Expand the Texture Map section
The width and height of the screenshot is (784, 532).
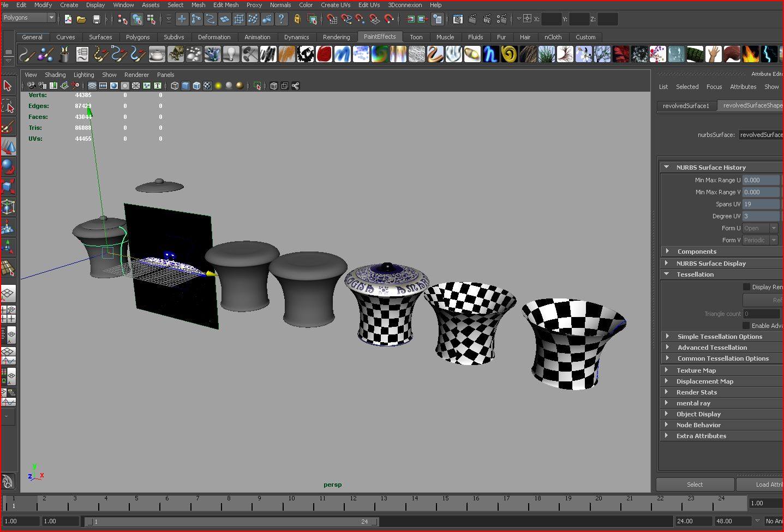coord(696,370)
